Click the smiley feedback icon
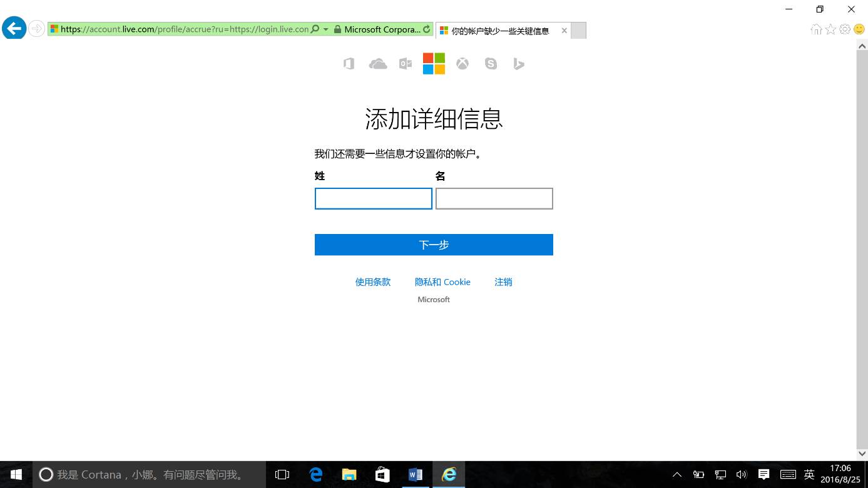The width and height of the screenshot is (868, 488). [x=860, y=29]
